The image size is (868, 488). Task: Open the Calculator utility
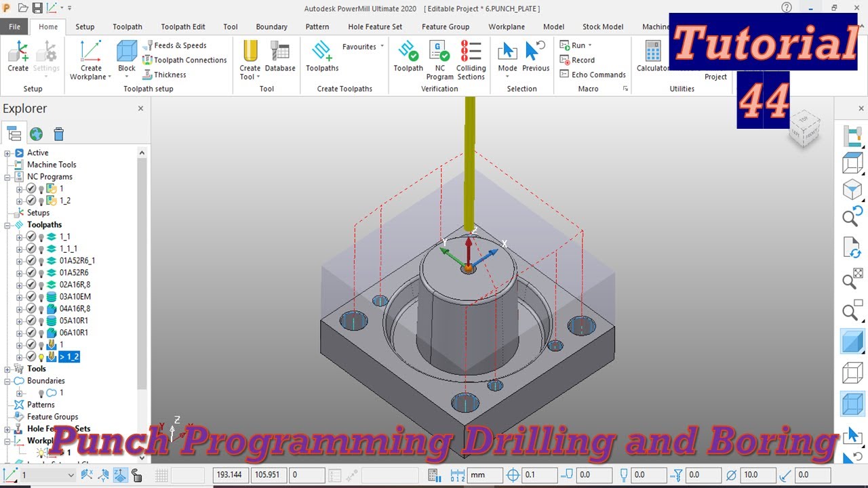tap(652, 56)
